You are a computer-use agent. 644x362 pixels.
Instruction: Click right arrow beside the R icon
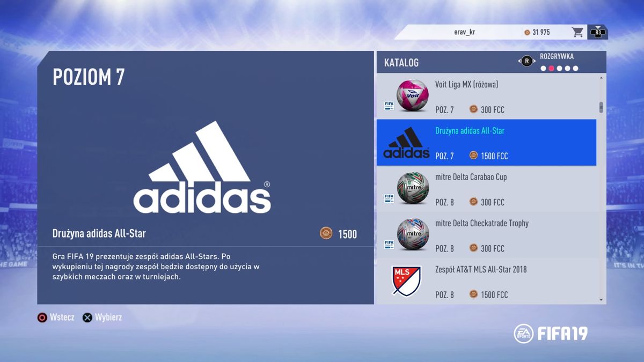click(535, 61)
